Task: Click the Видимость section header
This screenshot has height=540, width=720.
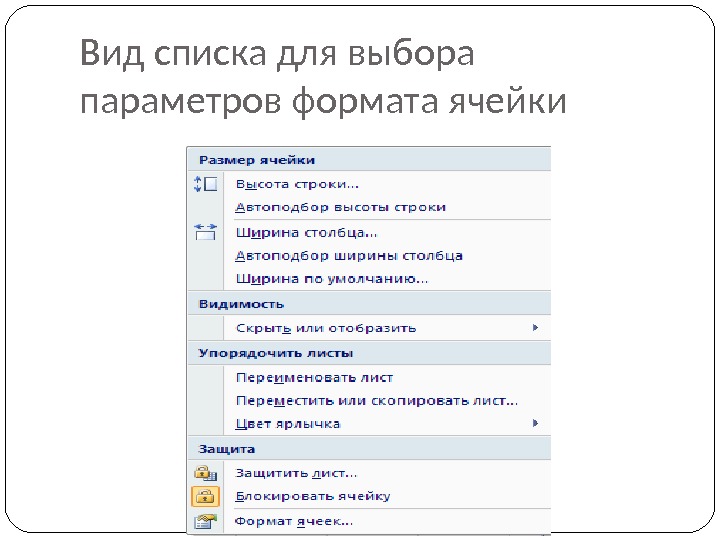Action: tap(369, 304)
